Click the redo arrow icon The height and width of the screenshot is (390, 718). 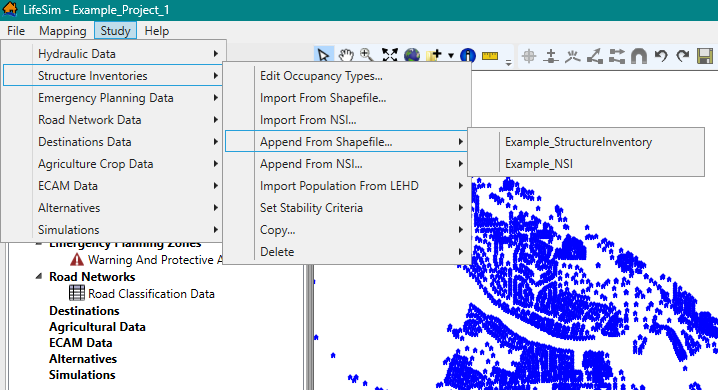pos(683,56)
